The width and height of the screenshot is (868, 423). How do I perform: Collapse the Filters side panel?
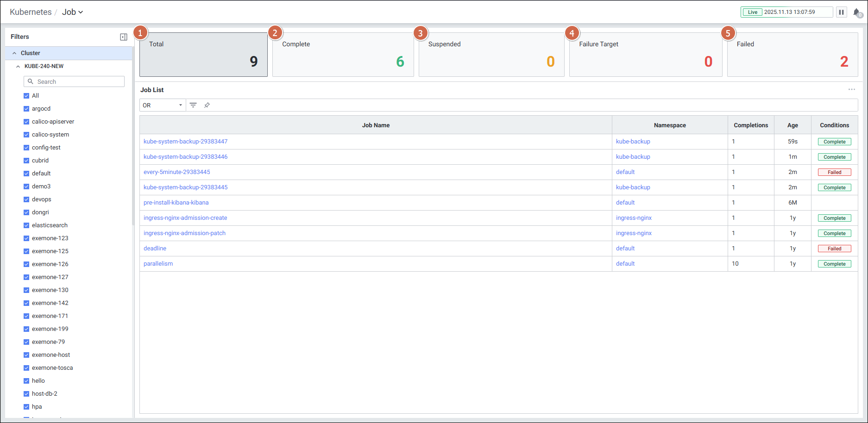coord(124,37)
